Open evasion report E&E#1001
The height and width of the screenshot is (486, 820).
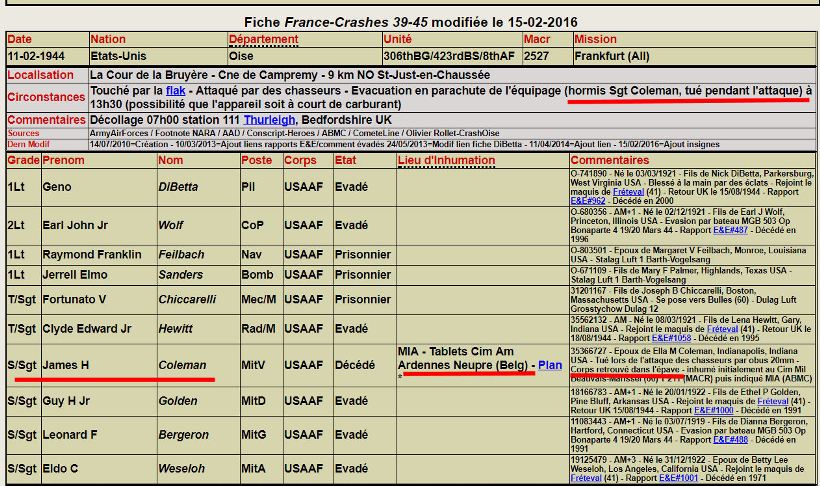[678, 478]
